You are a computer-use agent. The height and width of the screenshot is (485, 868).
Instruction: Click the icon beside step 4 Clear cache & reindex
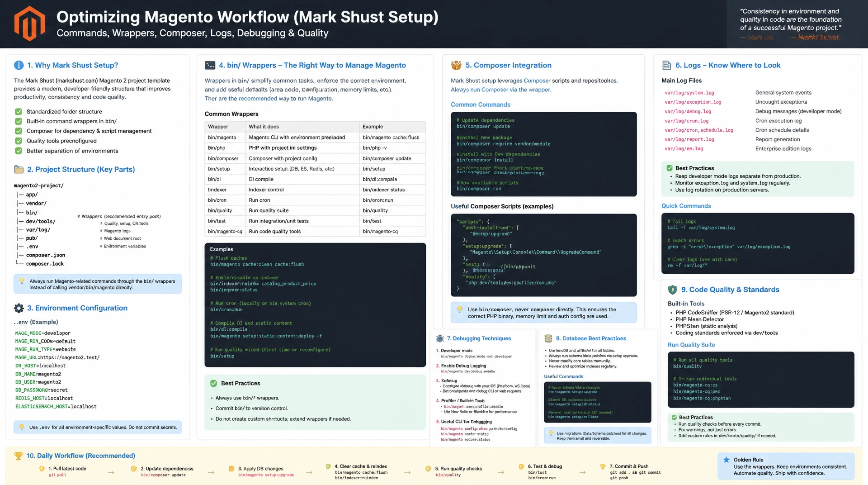328,466
